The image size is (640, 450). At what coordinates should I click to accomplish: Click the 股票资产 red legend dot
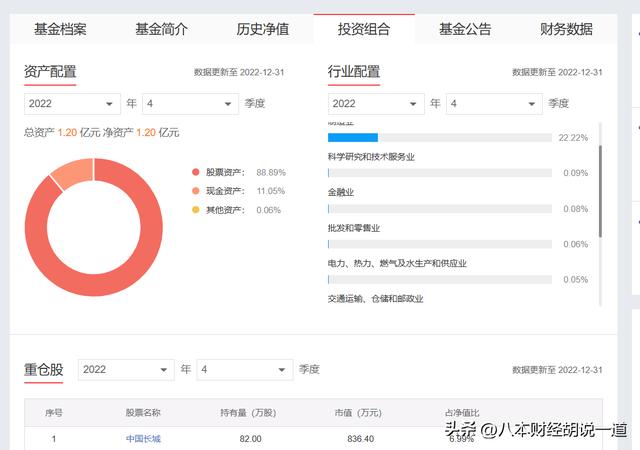(x=196, y=172)
